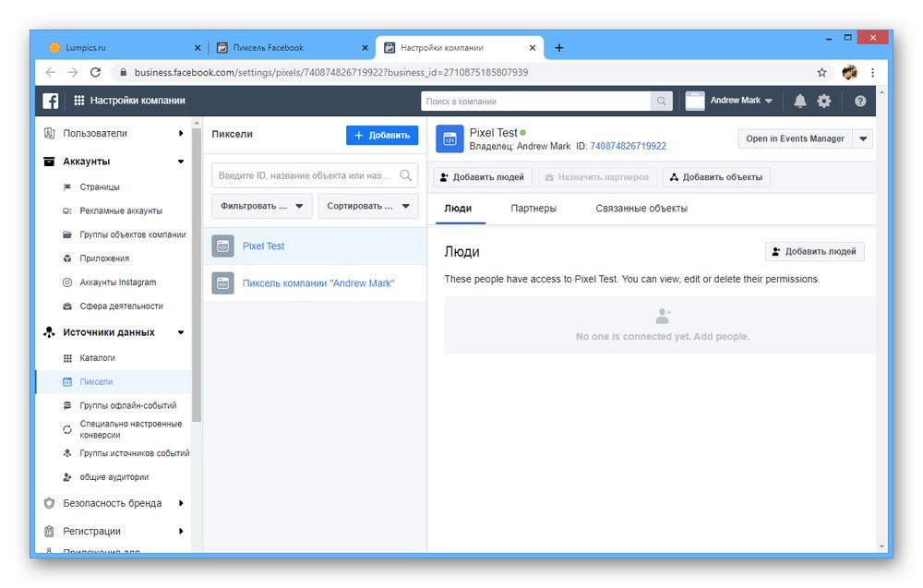Click Добавить людей in the toolbar row
Viewport: 923px width, 588px height.
coord(482,177)
